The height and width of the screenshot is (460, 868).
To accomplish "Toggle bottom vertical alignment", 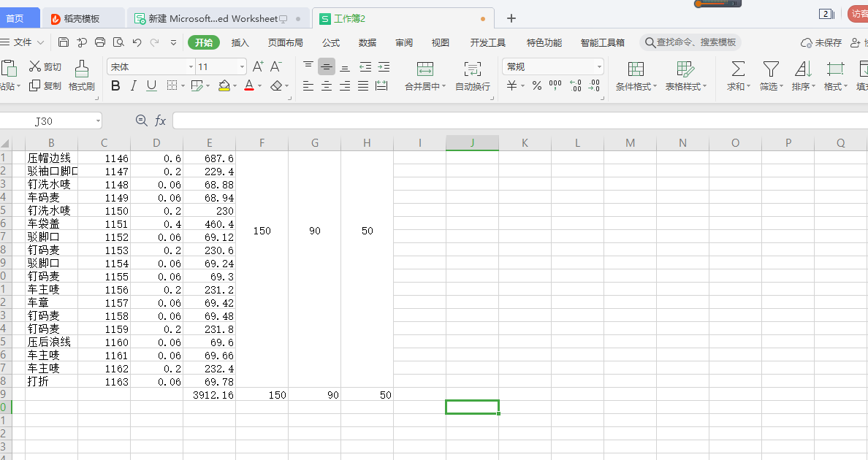I will tap(345, 67).
